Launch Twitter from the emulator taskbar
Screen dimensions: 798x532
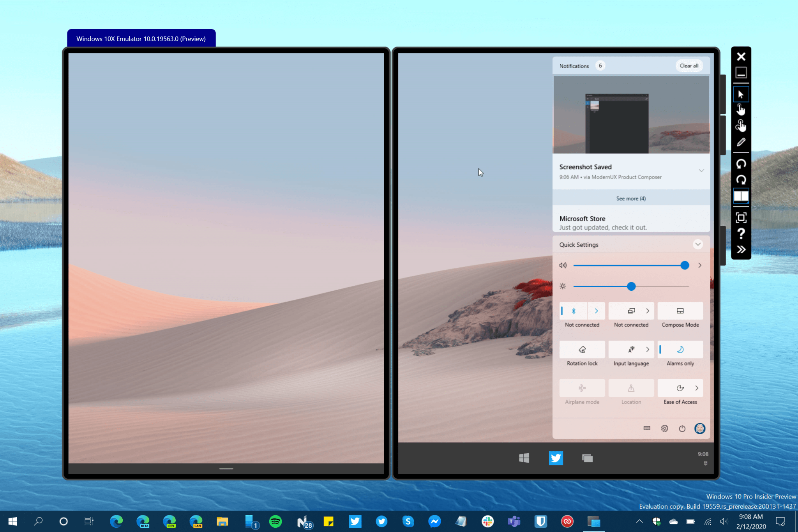pyautogui.click(x=556, y=458)
